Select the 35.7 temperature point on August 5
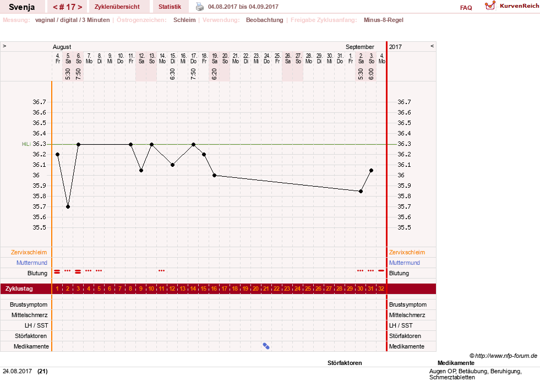The height and width of the screenshot is (392, 540). point(68,206)
